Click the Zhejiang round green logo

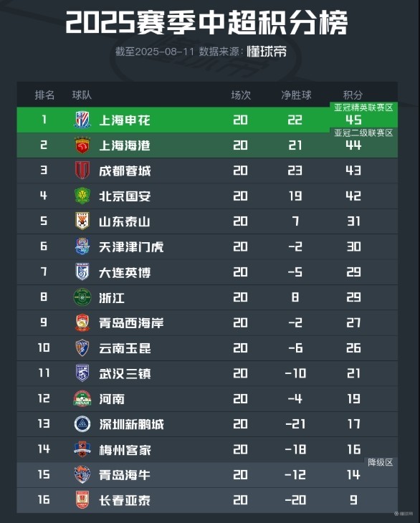[82, 297]
